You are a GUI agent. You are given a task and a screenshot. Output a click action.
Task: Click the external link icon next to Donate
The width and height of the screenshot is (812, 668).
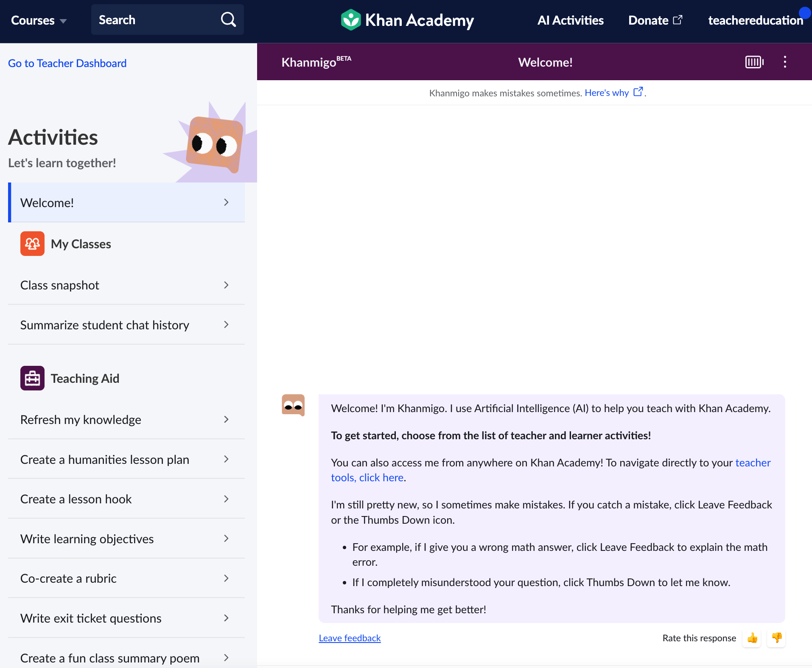678,20
